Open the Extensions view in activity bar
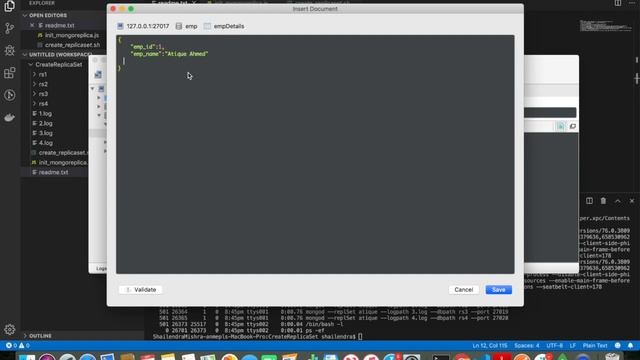 [x=9, y=73]
